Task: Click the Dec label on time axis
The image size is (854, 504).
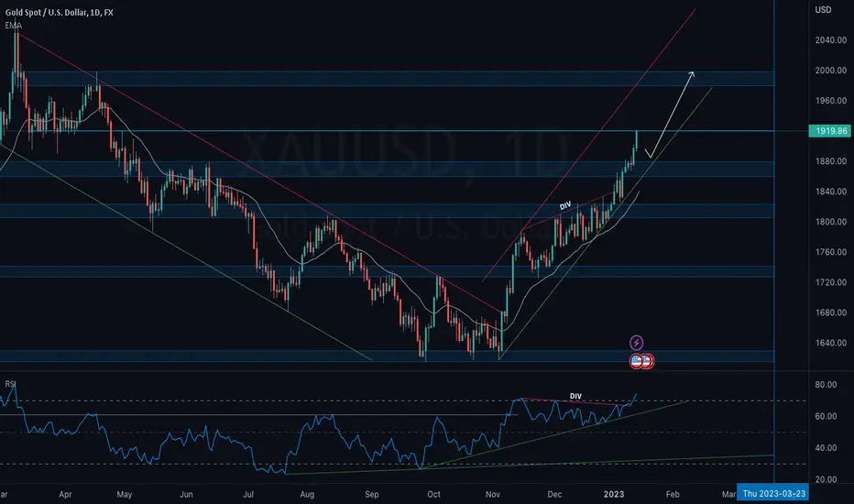Action: pyautogui.click(x=554, y=494)
